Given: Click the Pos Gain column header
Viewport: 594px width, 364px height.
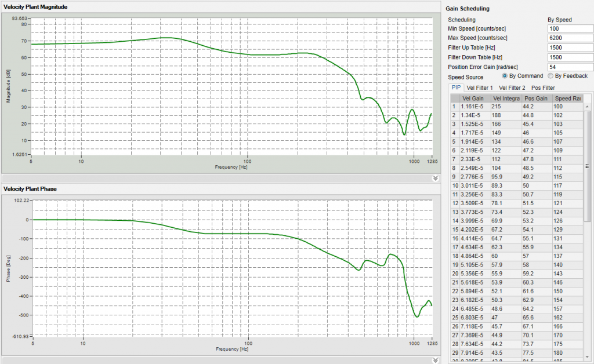Looking at the screenshot, I should tap(536, 98).
